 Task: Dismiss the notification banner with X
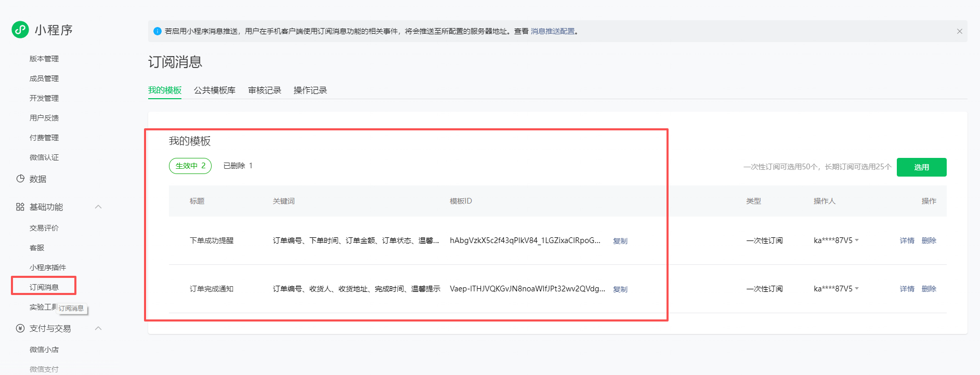[959, 31]
